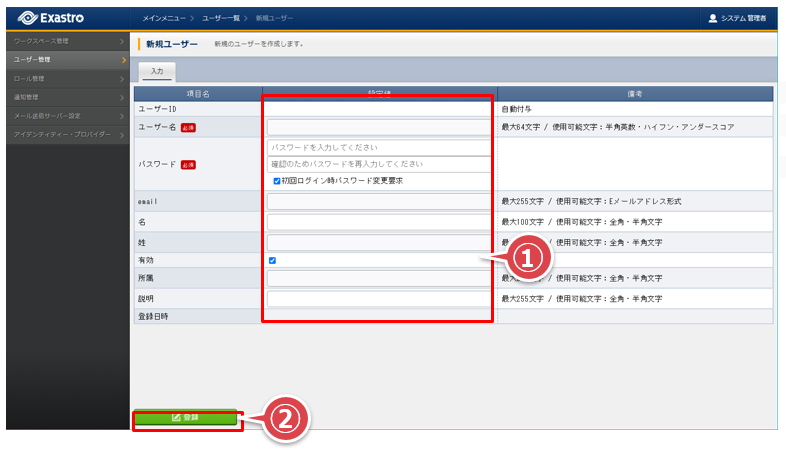Click the email input field
The width and height of the screenshot is (786, 450).
pos(380,202)
